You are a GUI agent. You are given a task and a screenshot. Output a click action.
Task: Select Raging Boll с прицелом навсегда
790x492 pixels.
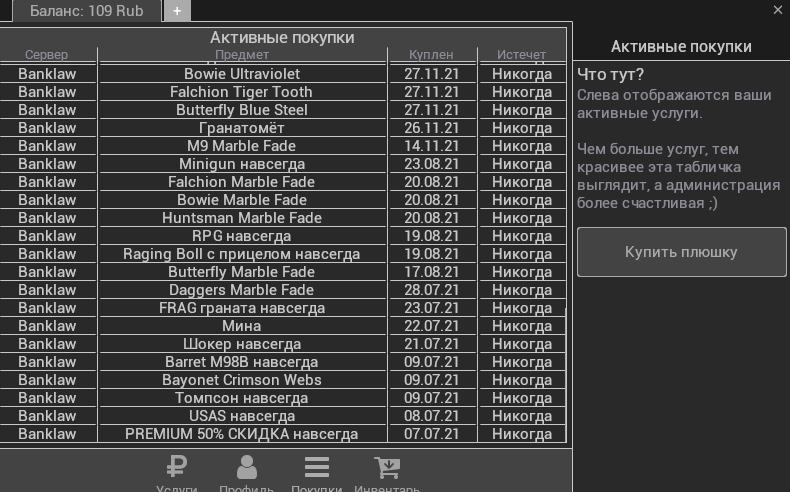[x=242, y=254]
